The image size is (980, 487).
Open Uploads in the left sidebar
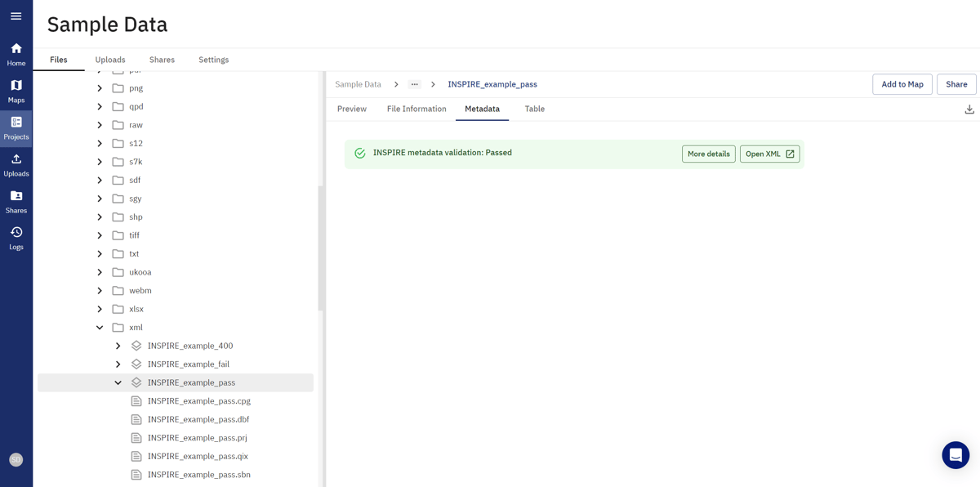pyautogui.click(x=16, y=165)
